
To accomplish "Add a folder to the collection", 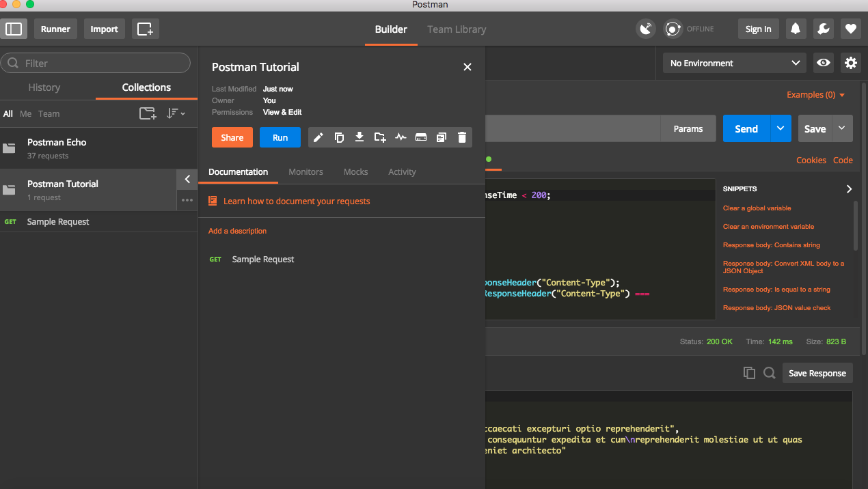I will coord(380,137).
